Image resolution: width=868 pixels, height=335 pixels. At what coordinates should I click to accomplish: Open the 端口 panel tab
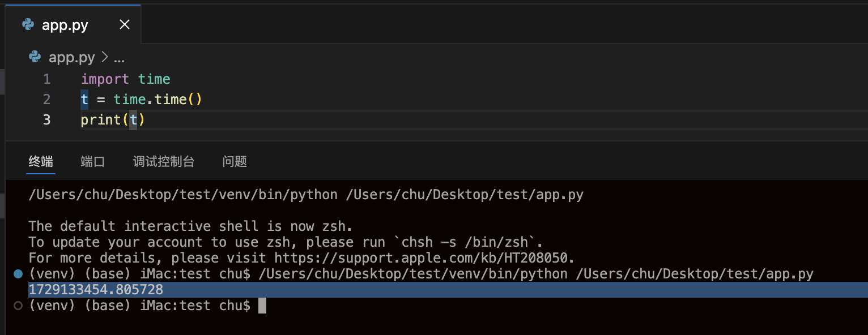click(93, 161)
